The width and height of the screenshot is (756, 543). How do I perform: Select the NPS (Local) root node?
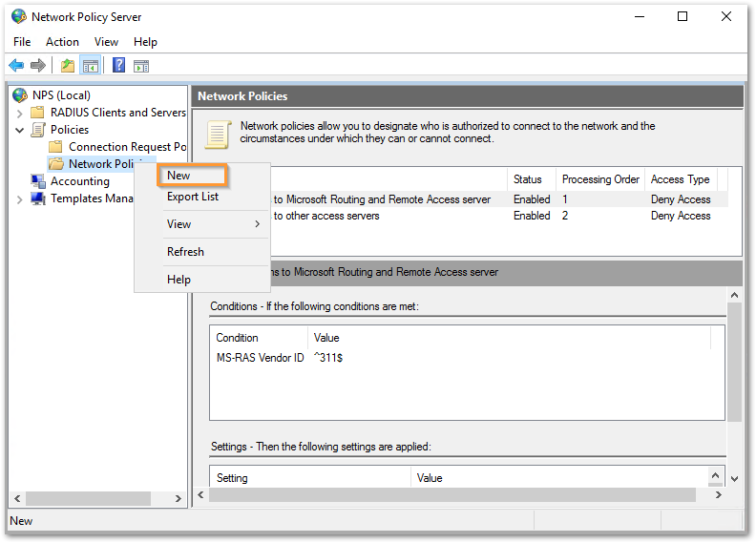point(60,95)
